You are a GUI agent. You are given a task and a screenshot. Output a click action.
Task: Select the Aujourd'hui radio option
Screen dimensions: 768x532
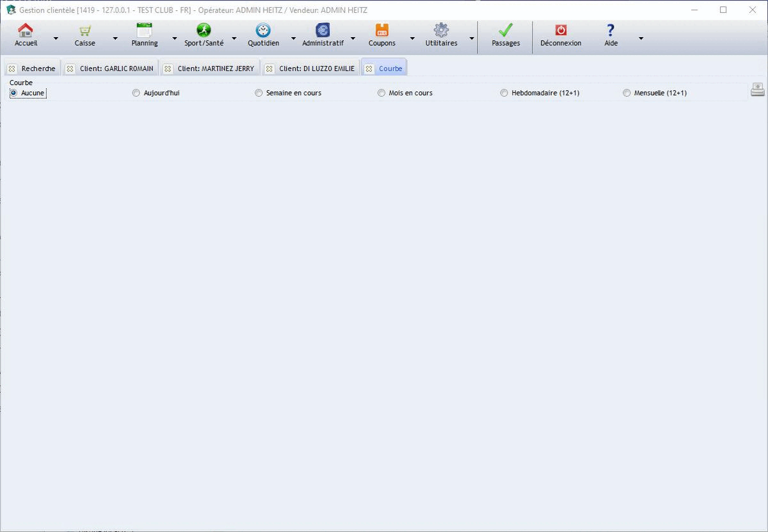(x=136, y=93)
